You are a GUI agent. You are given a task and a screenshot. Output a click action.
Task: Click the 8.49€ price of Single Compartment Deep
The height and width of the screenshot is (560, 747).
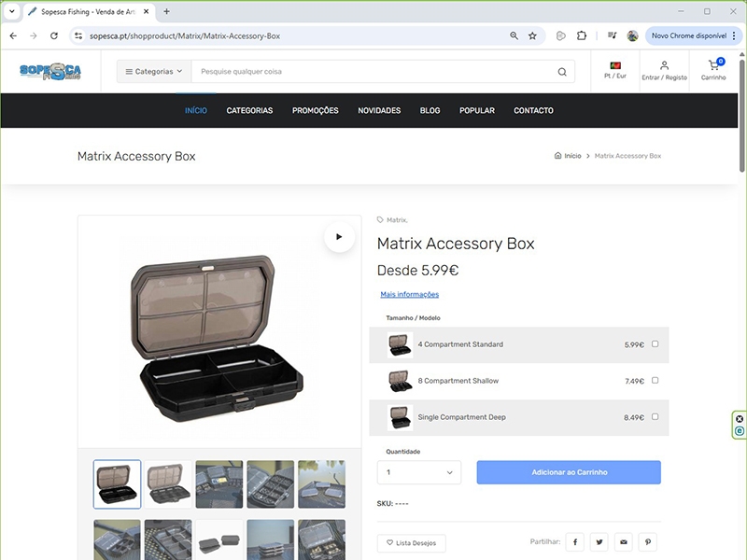pyautogui.click(x=634, y=417)
